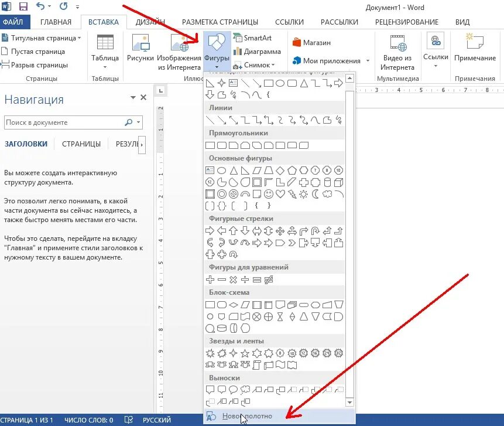This screenshot has height=426, width=504.
Task: Open the undo history dropdown arrow
Action: [x=49, y=6]
